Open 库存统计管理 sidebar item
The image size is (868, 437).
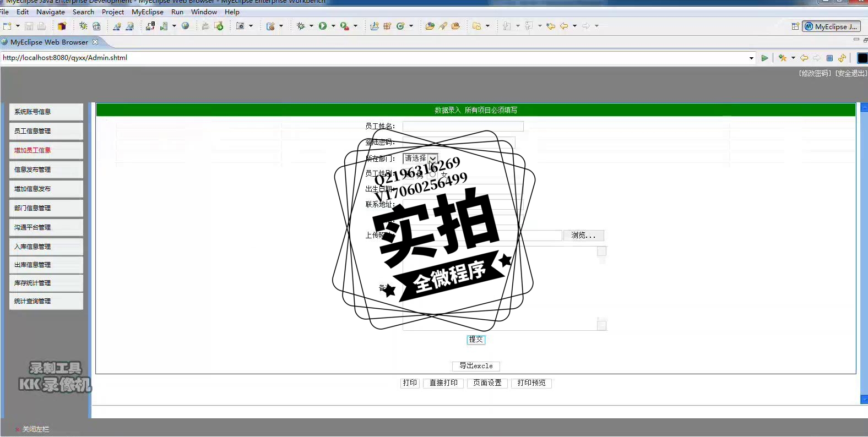46,283
